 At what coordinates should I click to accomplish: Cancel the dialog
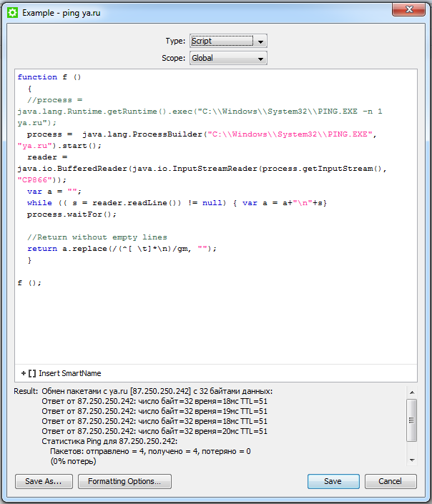pos(391,481)
